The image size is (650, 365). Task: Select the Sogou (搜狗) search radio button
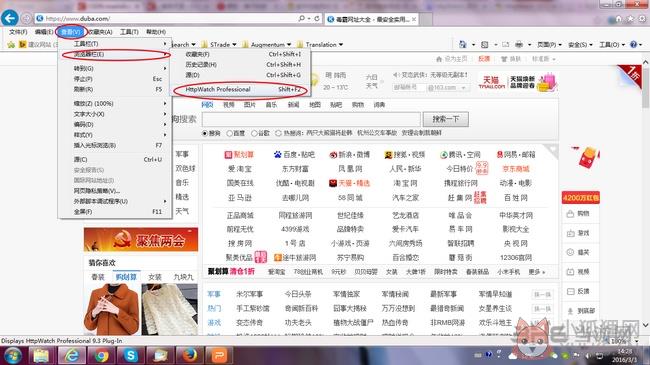(204, 133)
